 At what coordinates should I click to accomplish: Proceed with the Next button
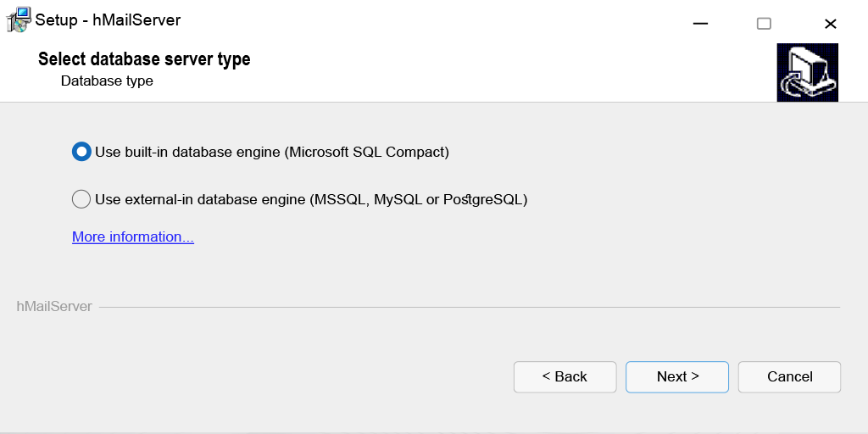(x=677, y=377)
